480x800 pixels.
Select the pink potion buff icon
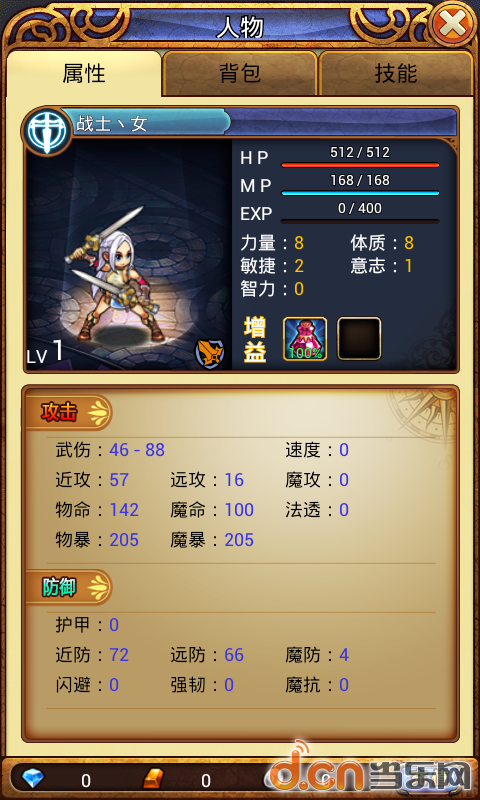(x=305, y=339)
